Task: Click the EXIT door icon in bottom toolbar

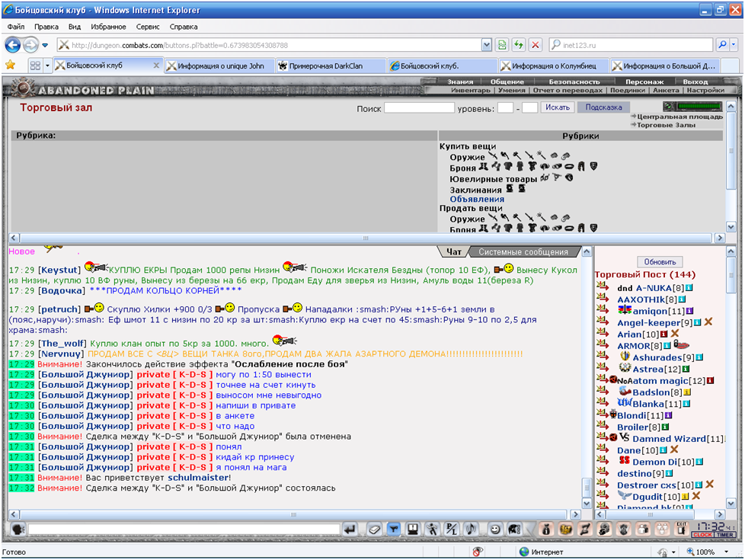Action: pos(681,529)
